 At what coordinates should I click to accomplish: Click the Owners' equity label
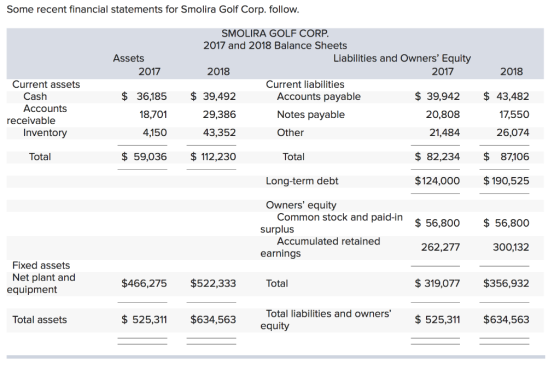pyautogui.click(x=301, y=205)
